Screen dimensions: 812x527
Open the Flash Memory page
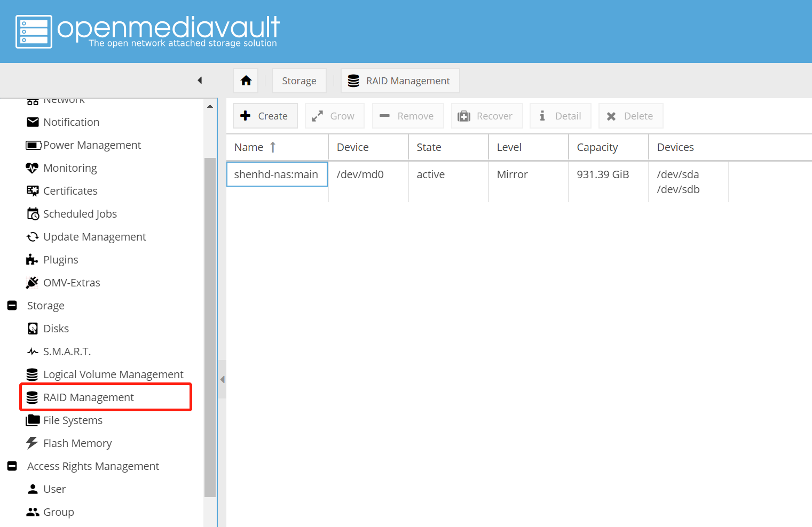click(x=77, y=443)
